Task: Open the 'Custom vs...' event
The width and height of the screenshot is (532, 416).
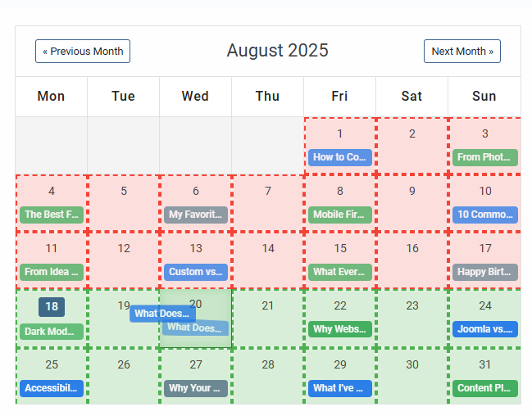Action: (196, 272)
